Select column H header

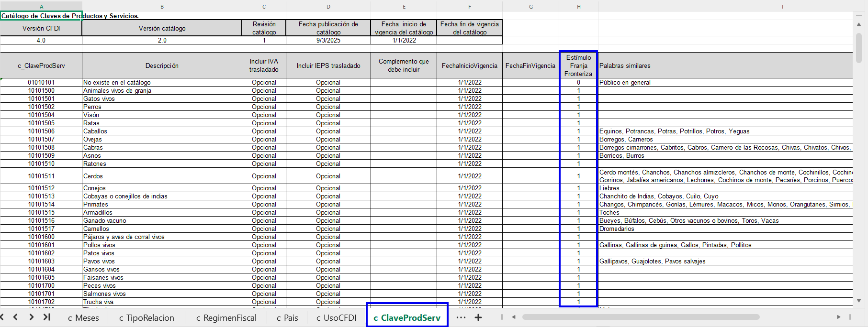[578, 7]
